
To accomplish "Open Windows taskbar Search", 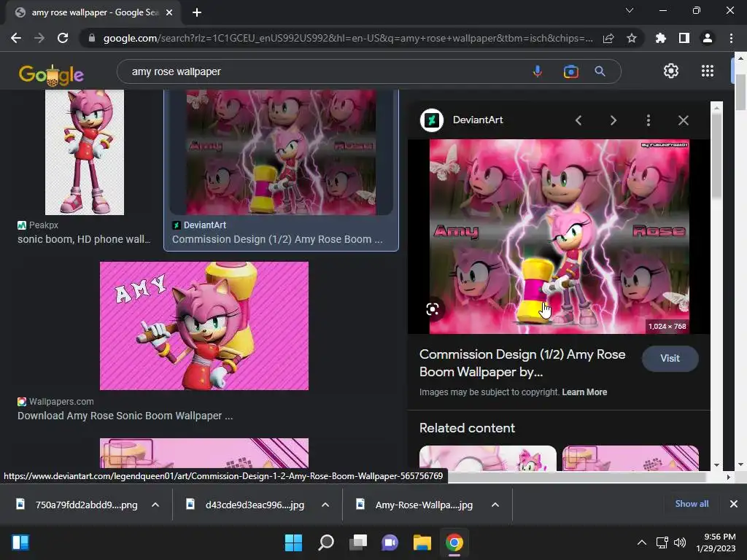I will tap(326, 542).
